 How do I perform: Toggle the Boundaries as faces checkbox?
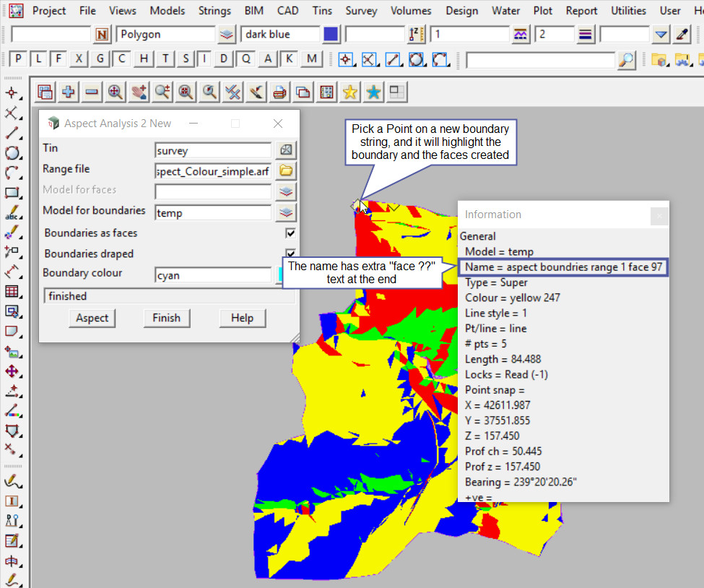coord(290,233)
